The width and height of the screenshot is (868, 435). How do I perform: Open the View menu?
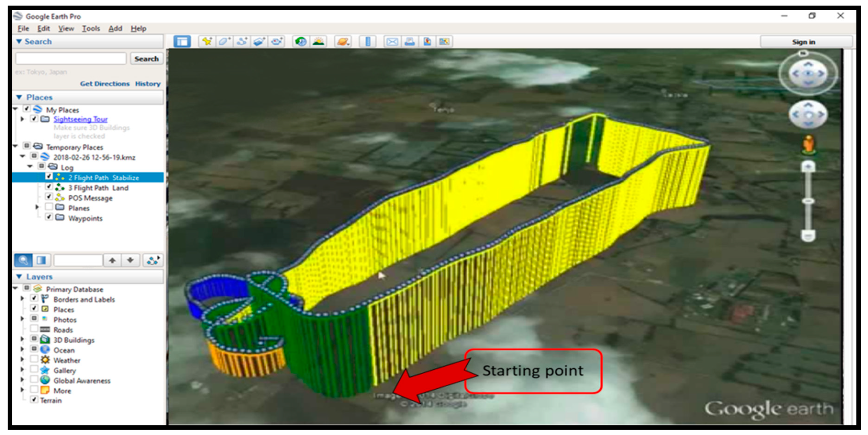(x=66, y=29)
